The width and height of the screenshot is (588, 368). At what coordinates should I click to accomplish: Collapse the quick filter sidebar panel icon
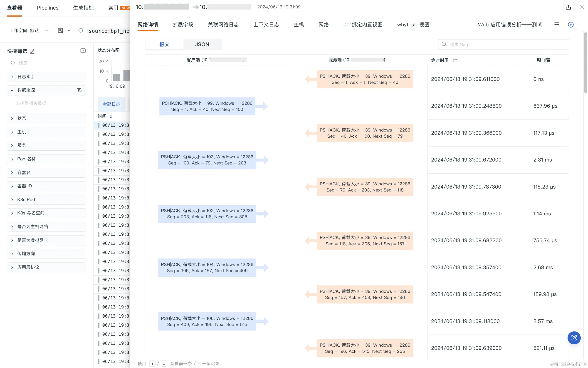(83, 51)
